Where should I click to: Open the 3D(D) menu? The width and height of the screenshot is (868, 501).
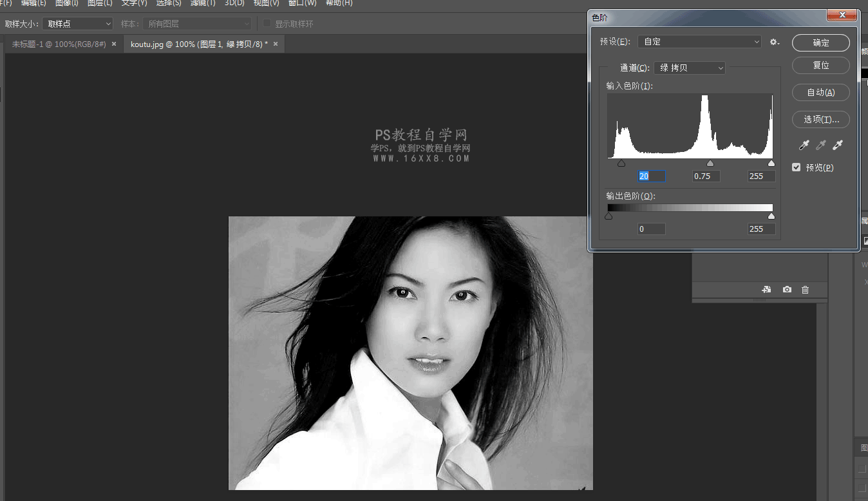[x=234, y=3]
